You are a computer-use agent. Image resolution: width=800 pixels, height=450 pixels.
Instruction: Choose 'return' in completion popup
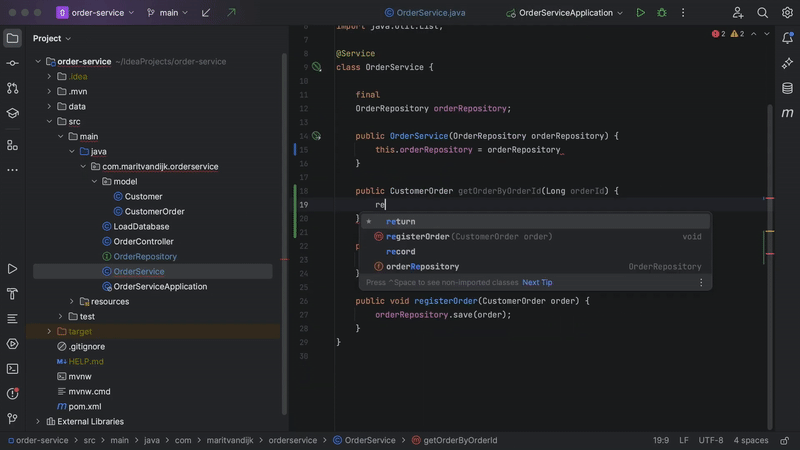(535, 221)
